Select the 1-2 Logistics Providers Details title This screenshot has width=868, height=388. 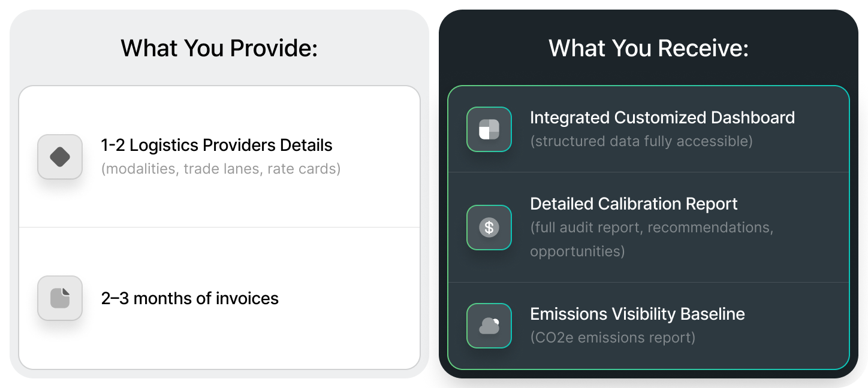[x=217, y=145]
